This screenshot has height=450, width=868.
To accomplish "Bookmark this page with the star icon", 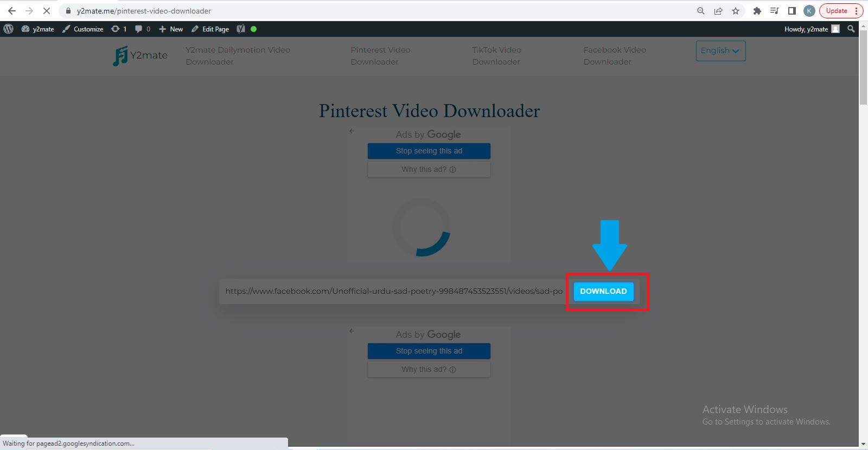I will [736, 11].
